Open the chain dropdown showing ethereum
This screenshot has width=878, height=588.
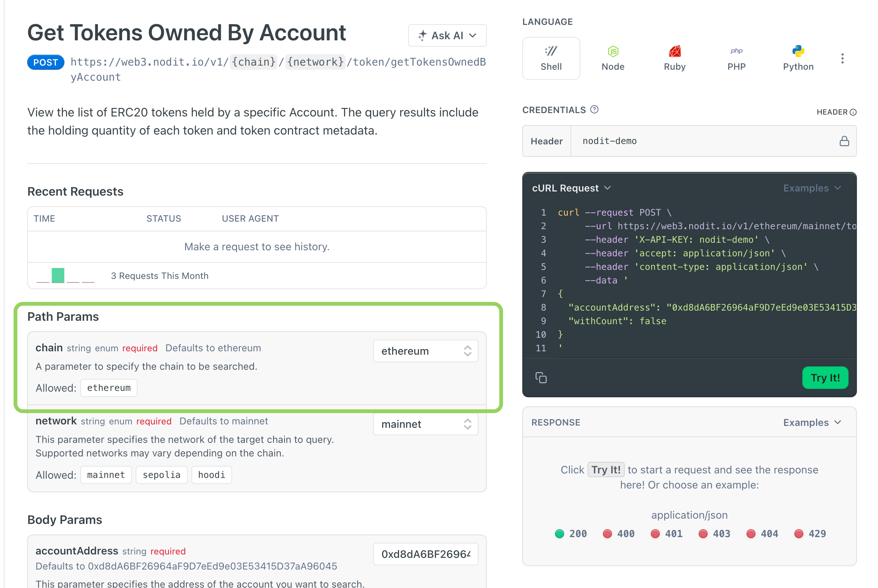click(425, 351)
